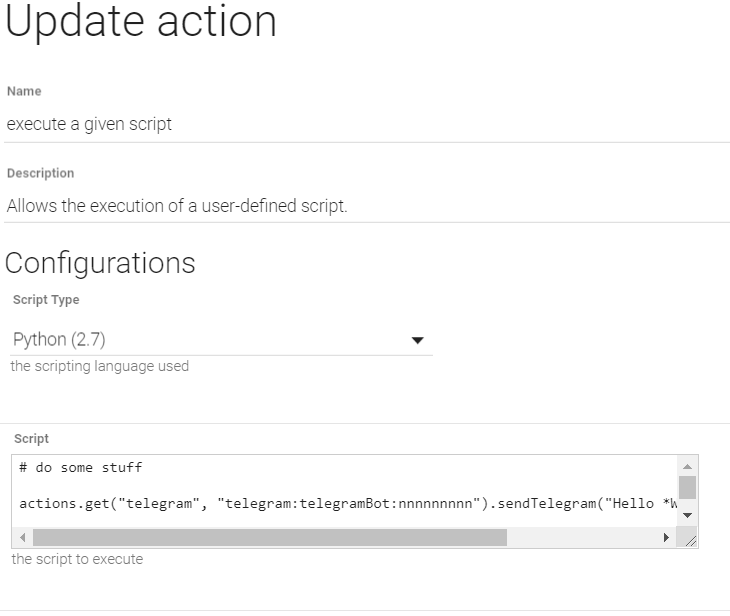Screen dimensions: 730x616
Task: Click the script textarea resize handle
Action: 690,539
